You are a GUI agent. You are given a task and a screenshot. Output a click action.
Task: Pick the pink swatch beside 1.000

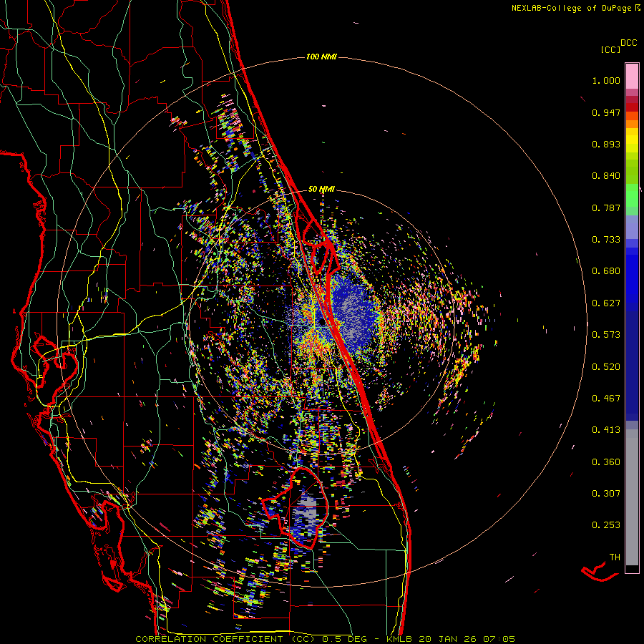pyautogui.click(x=632, y=77)
